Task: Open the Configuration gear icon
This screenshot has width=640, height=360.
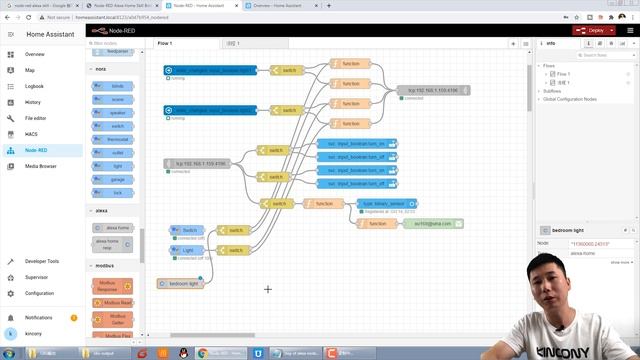Action: coord(11,293)
